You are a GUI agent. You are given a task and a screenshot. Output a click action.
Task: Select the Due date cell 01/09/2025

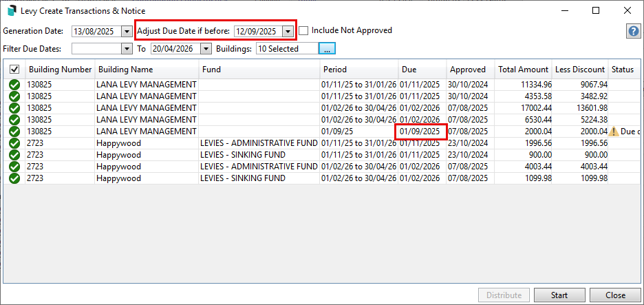(x=422, y=132)
